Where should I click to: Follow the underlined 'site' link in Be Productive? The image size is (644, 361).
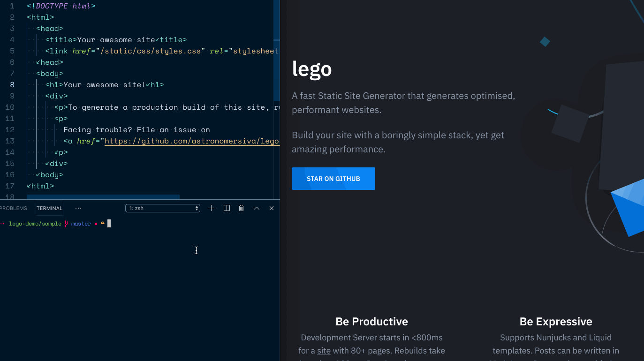coord(324,351)
